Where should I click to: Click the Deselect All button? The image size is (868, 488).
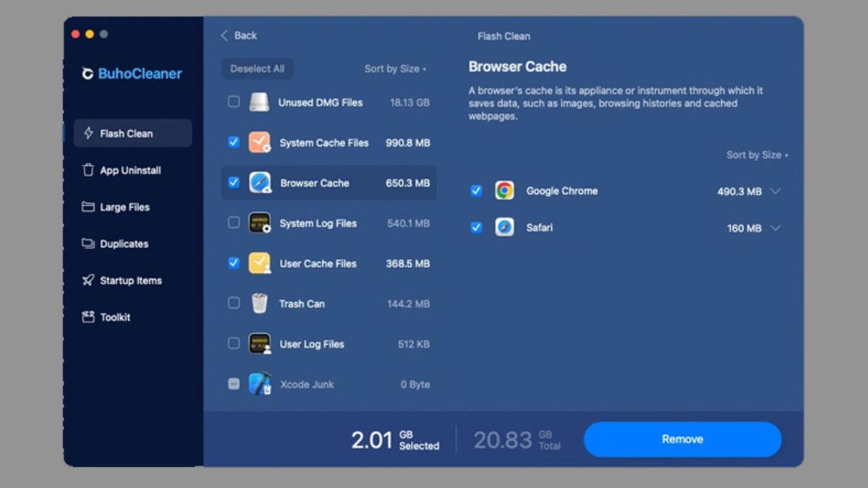(x=257, y=69)
